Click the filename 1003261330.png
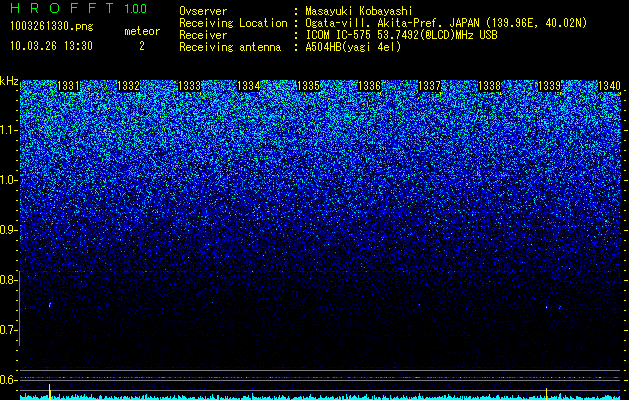 [x=52, y=27]
